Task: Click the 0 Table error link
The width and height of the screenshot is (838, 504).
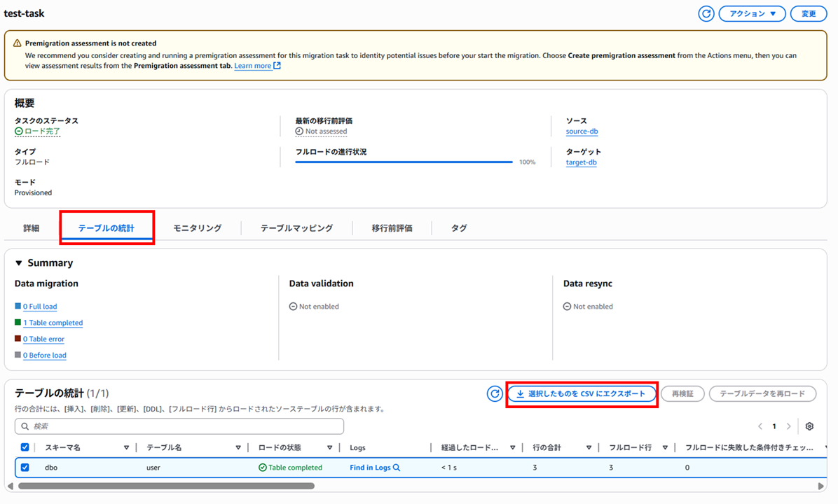Action: (44, 339)
